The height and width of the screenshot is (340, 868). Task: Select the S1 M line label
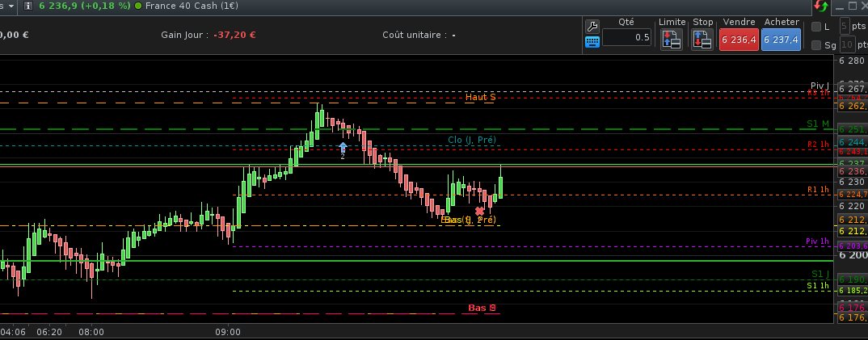tap(818, 124)
